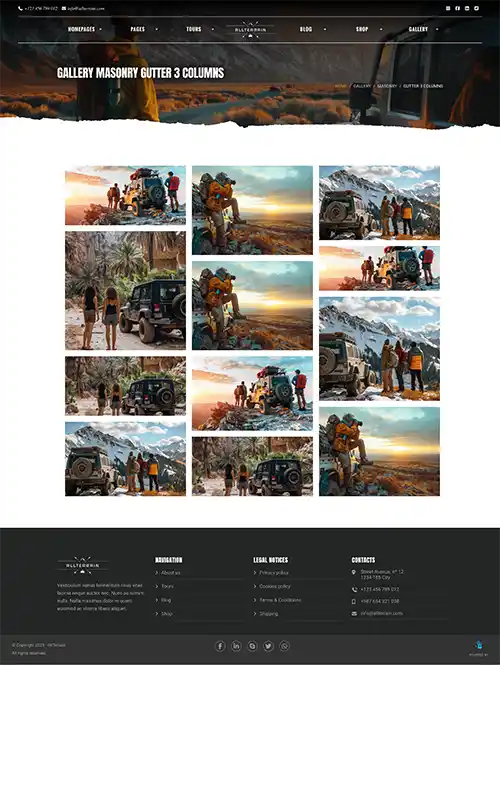Expand the Homepages menu
Image resolution: width=500 pixels, height=800 pixels.
(82, 30)
